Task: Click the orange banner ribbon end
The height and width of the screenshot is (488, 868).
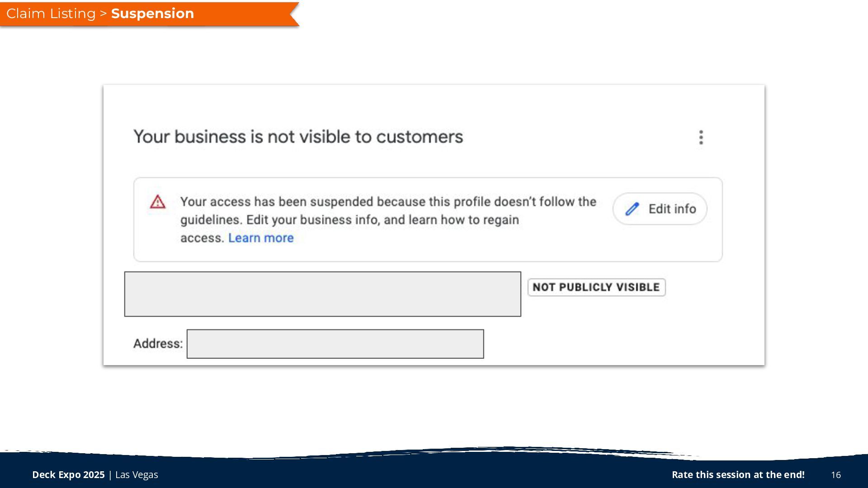Action: coord(292,14)
